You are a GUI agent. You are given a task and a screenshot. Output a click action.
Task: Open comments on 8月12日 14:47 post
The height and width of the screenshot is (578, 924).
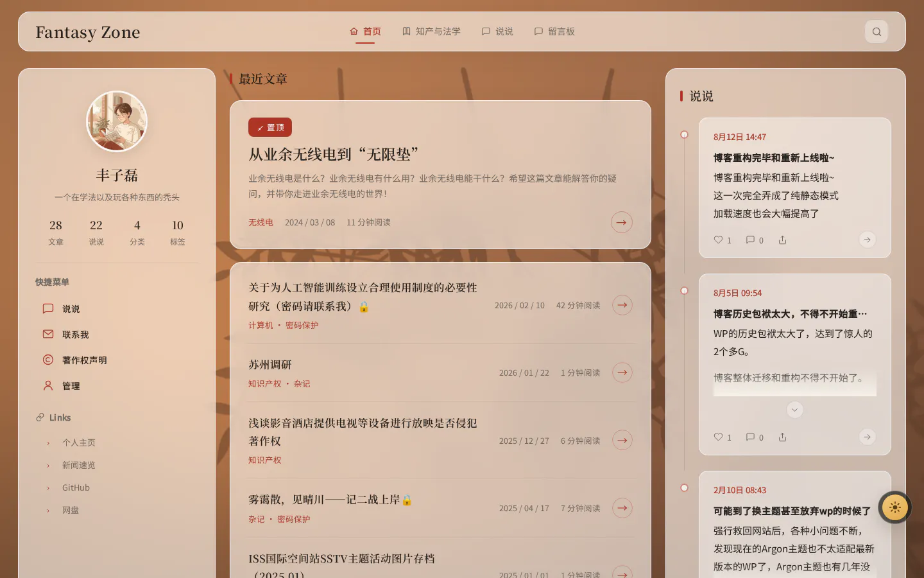tap(755, 240)
